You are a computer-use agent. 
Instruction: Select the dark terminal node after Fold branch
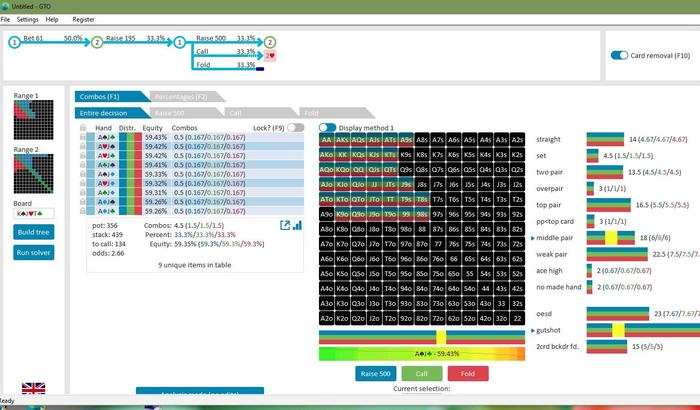[x=260, y=69]
